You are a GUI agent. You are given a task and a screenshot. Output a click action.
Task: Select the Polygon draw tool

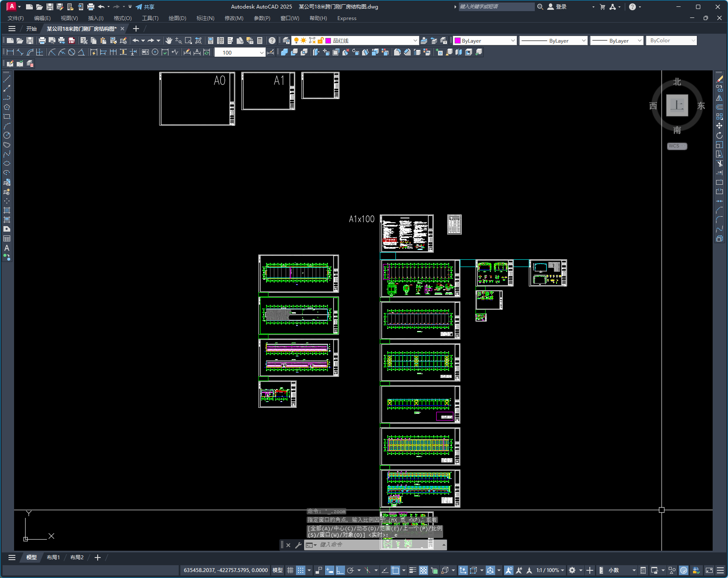coord(7,107)
